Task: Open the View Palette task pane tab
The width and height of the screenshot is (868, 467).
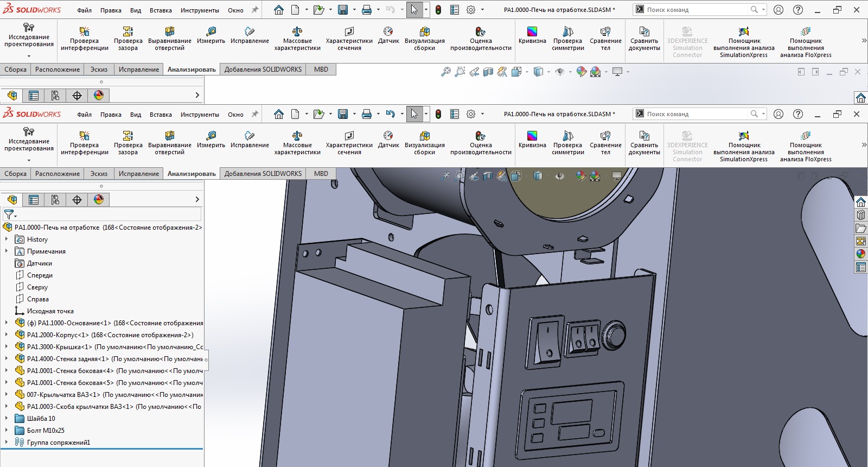Action: pyautogui.click(x=861, y=241)
